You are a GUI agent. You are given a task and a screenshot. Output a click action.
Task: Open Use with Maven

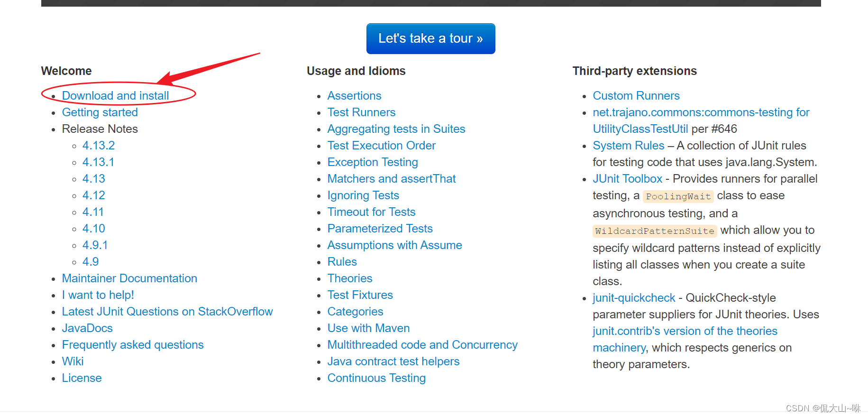click(368, 328)
